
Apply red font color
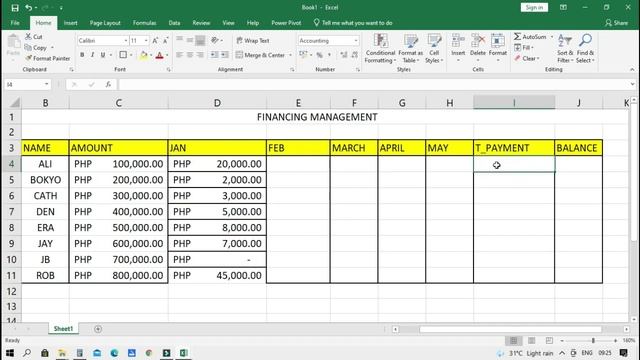(x=160, y=55)
